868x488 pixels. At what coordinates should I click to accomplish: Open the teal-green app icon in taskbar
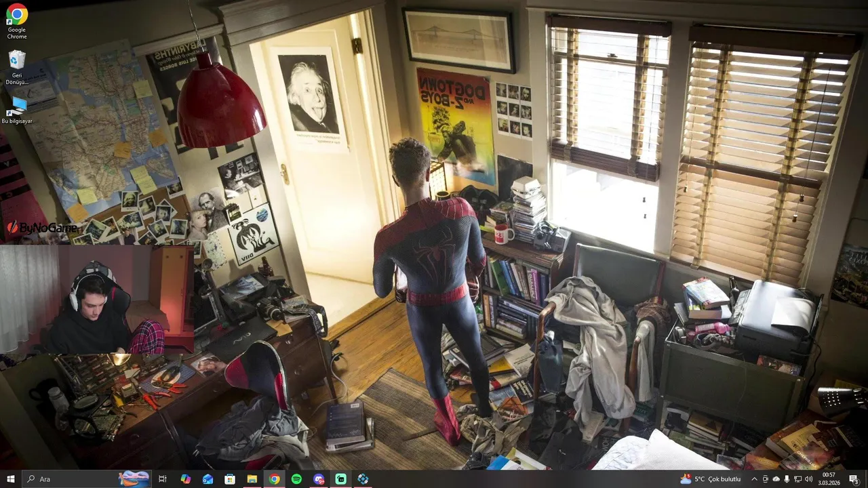click(x=341, y=479)
